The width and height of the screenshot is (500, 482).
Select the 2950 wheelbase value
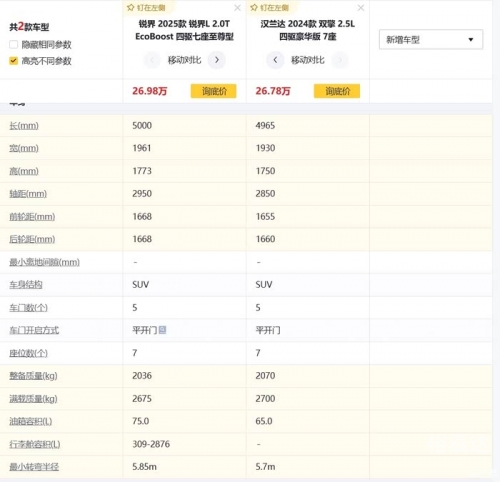[142, 194]
